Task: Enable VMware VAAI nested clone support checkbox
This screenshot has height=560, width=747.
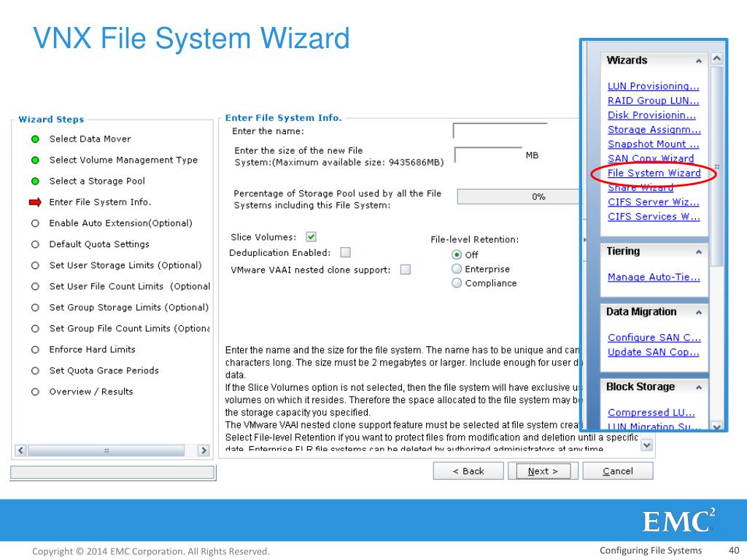Action: coord(406,270)
